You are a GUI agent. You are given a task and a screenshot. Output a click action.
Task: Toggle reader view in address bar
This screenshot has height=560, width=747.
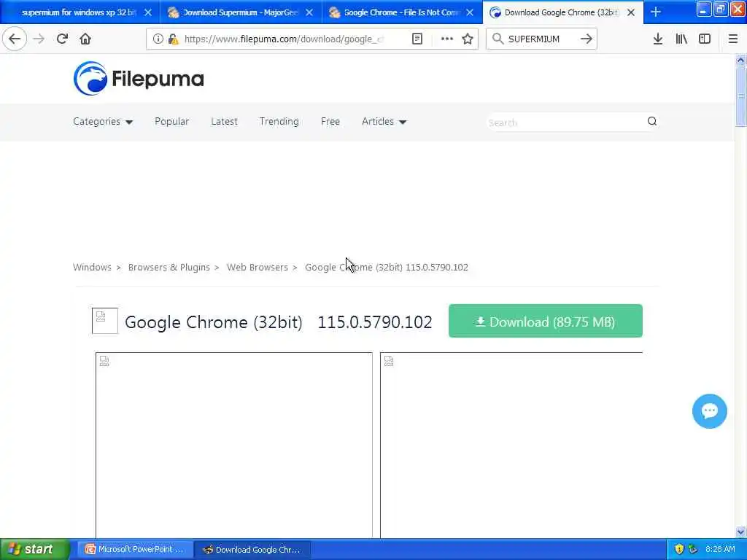[417, 39]
